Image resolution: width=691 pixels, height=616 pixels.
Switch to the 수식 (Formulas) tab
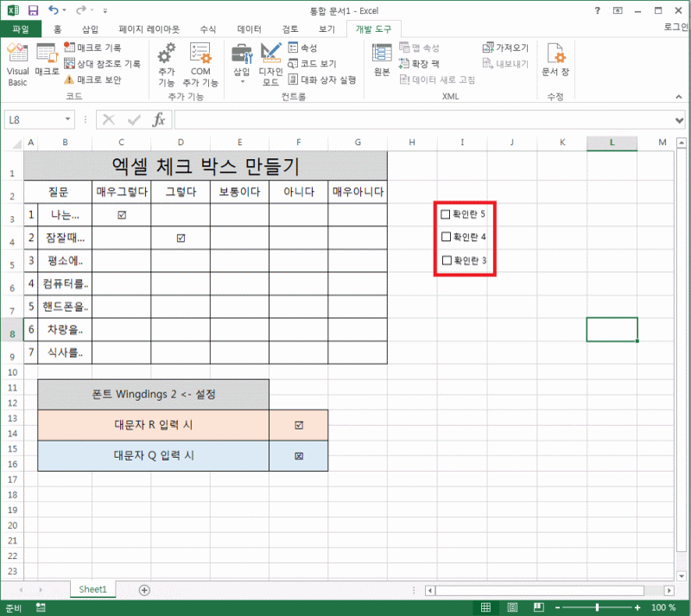click(x=207, y=29)
